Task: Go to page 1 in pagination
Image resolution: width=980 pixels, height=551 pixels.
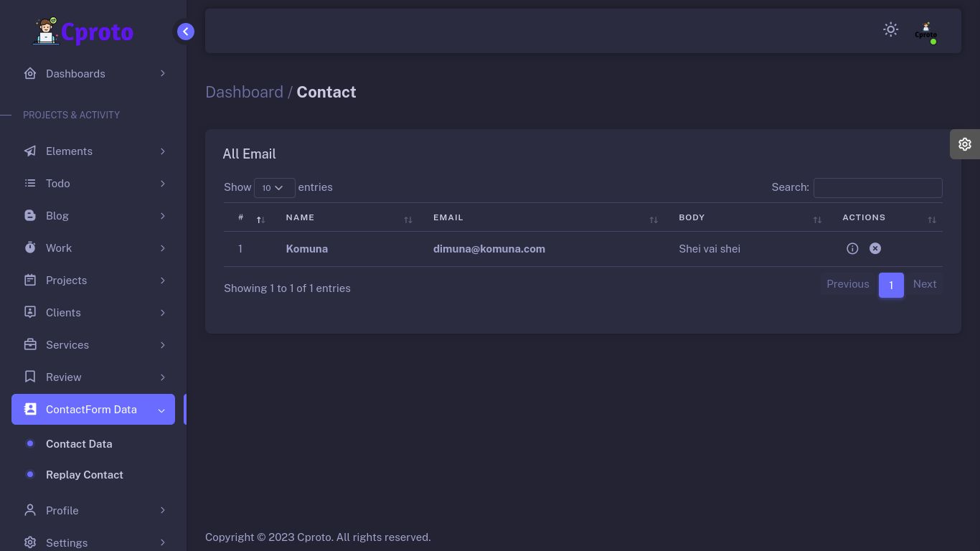Action: (x=891, y=285)
